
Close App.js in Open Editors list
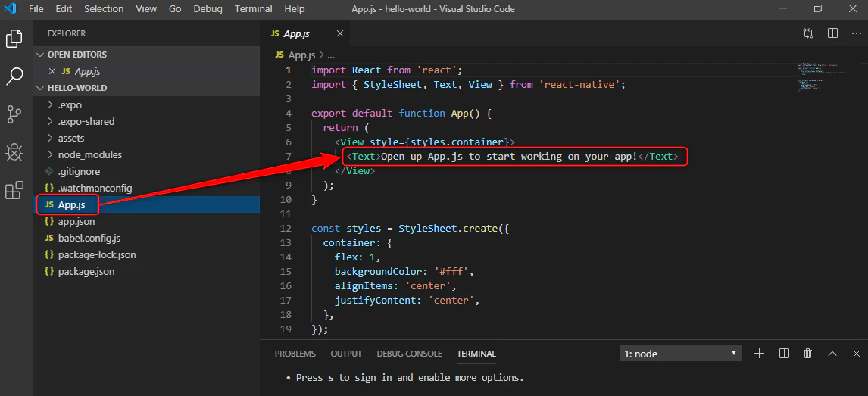(52, 71)
